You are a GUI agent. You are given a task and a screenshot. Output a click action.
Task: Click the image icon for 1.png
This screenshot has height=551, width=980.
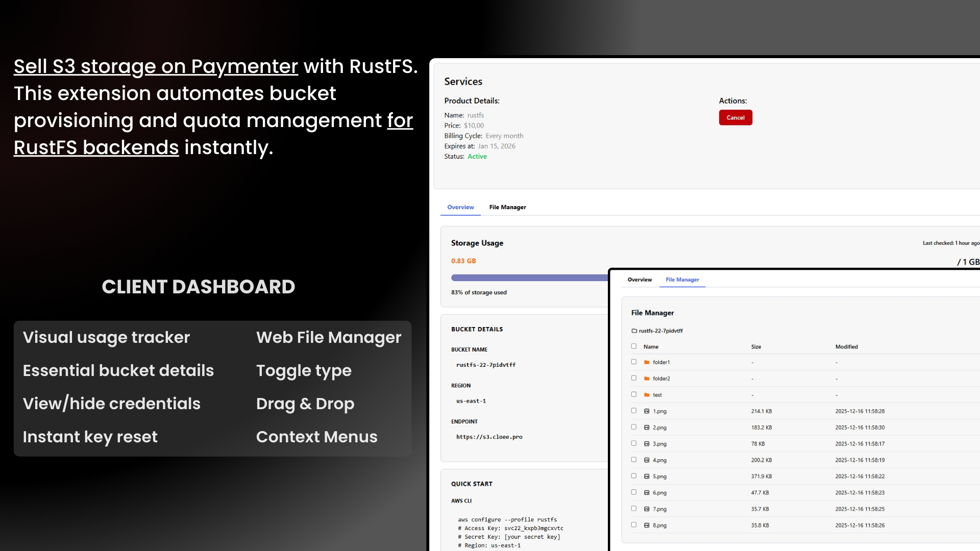(x=647, y=411)
